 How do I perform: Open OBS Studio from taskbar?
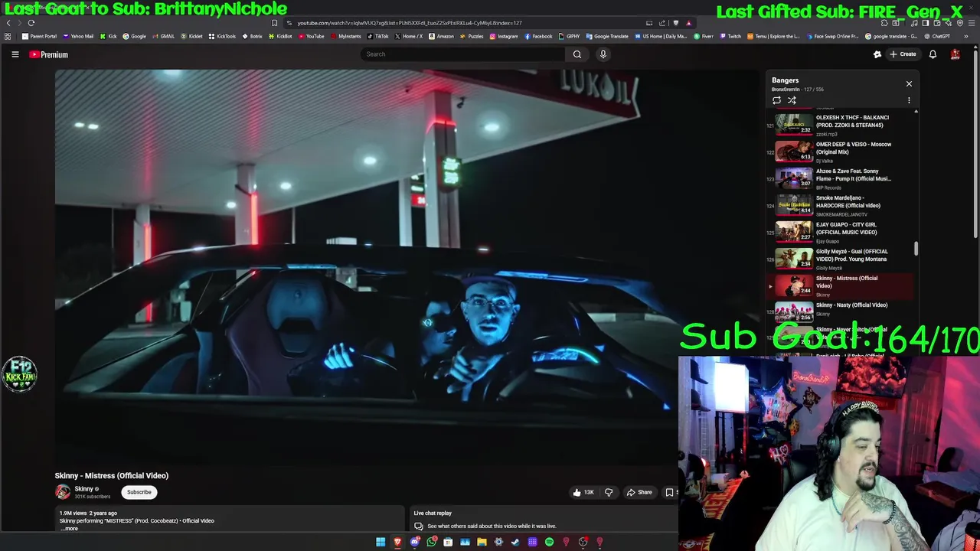(583, 542)
